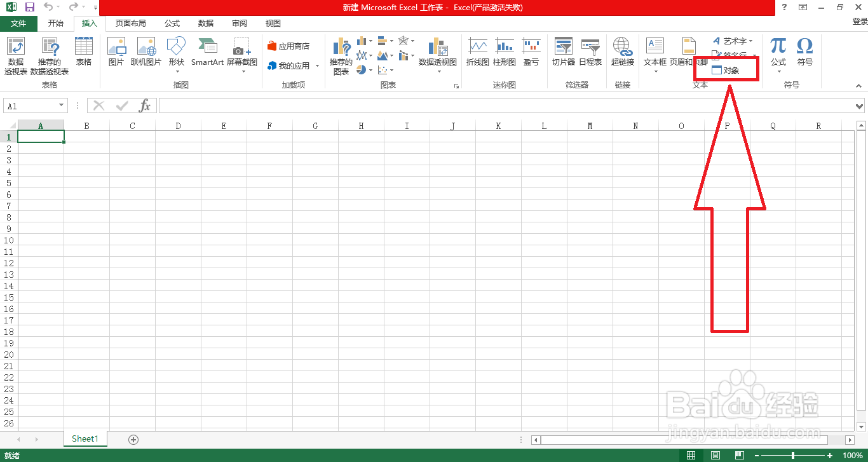The height and width of the screenshot is (462, 868).
Task: Zoom out with the minus button
Action: tap(756, 455)
